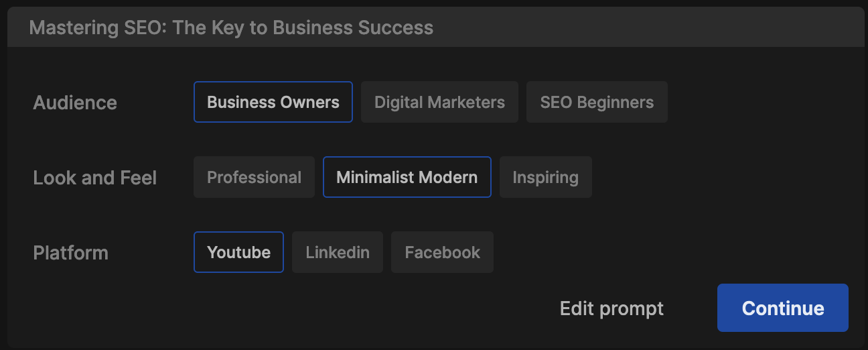868x350 pixels.
Task: Click the Audience row label
Action: (75, 103)
